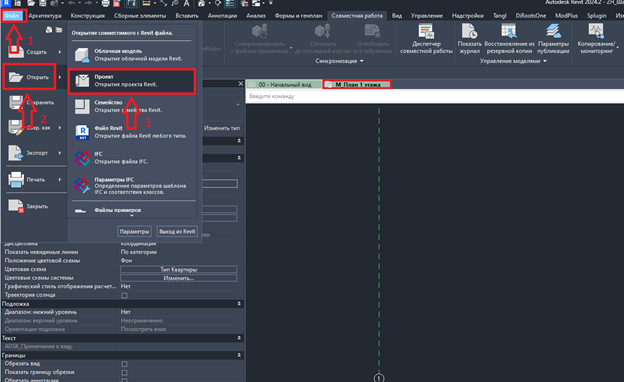Image resolution: width=624 pixels, height=382 pixels.
Task: Open Диспетчер совместной работы ribbon icon
Action: pyautogui.click(x=426, y=31)
